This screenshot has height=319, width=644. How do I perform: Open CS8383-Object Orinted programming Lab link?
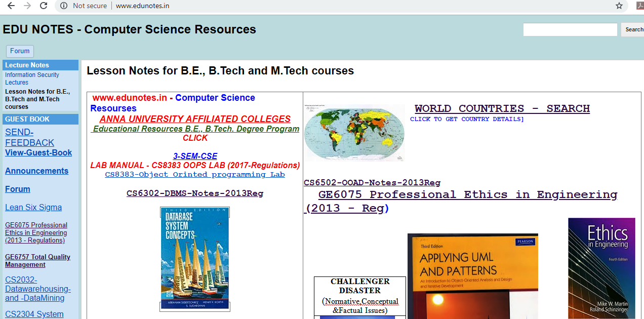(x=195, y=174)
